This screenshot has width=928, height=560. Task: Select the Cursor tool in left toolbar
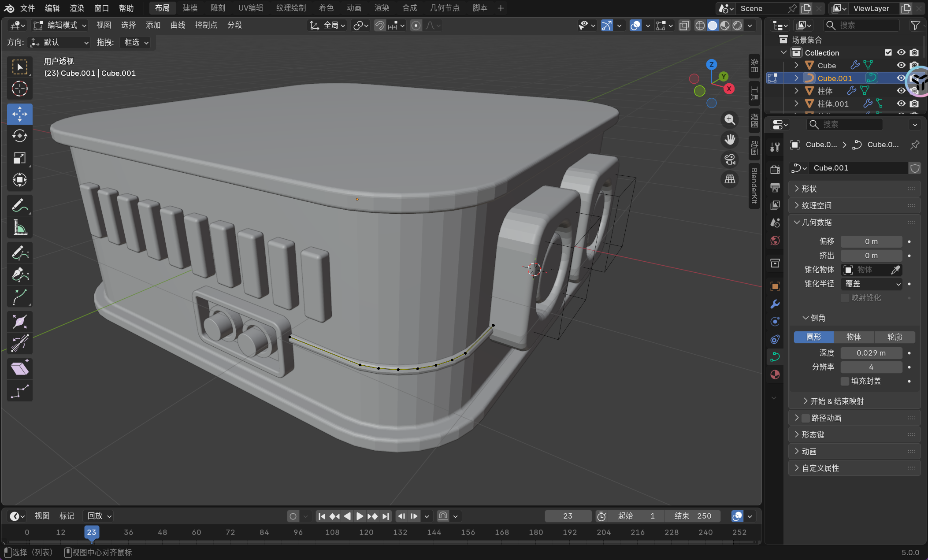(19, 89)
